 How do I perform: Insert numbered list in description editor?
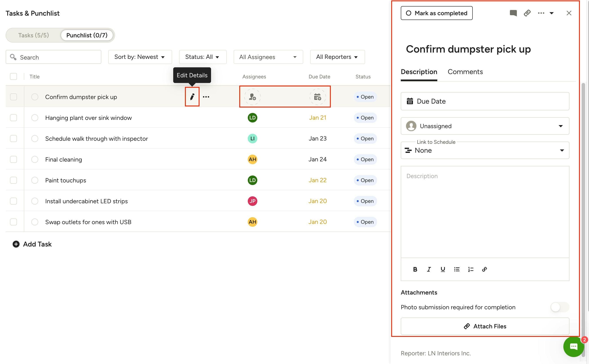coord(471,269)
